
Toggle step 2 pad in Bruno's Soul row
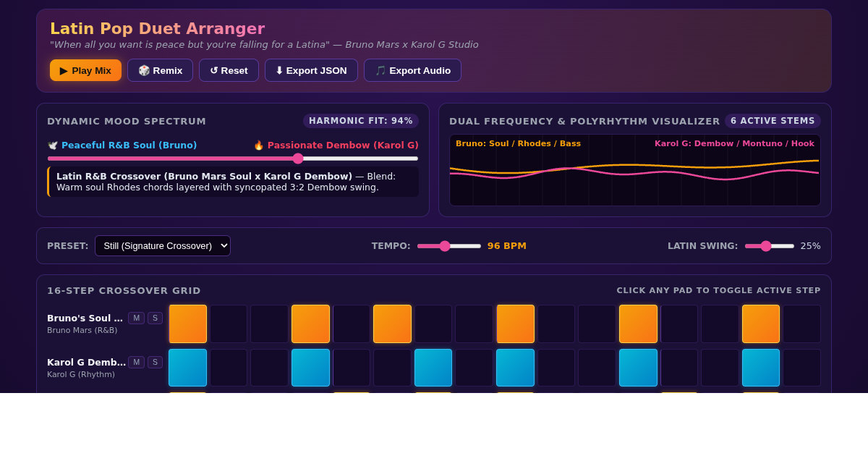pos(229,324)
